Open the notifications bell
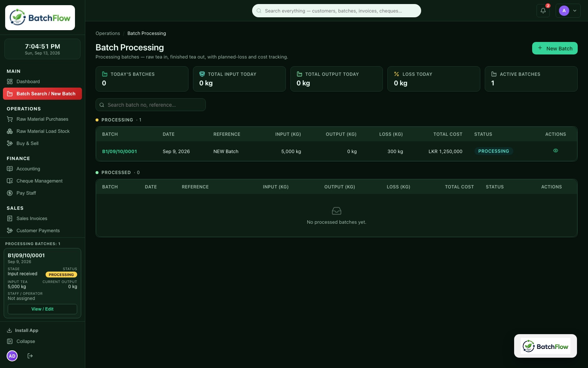Screen dimensions: 588x368 click(543, 11)
